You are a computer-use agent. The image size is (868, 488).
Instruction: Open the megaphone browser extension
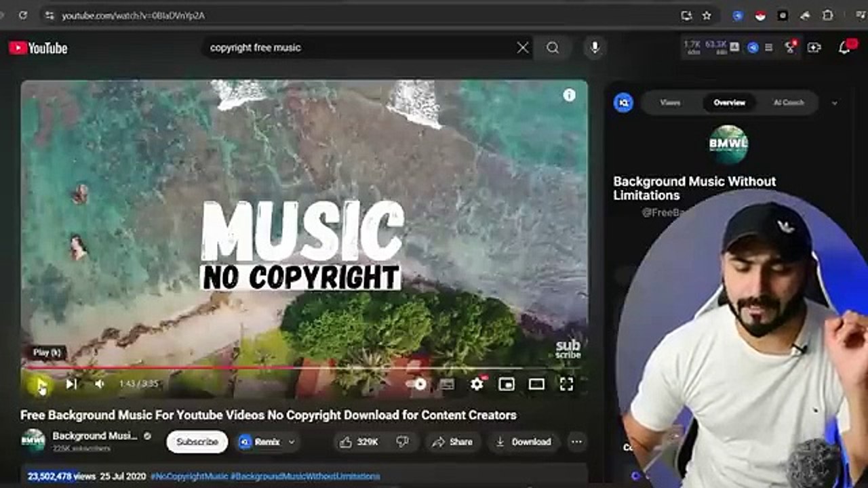pos(805,15)
